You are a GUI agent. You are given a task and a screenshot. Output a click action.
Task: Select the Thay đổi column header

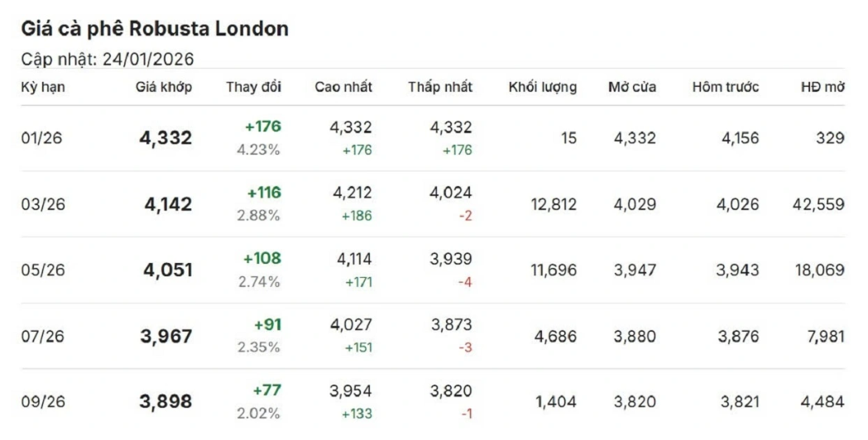pos(253,87)
